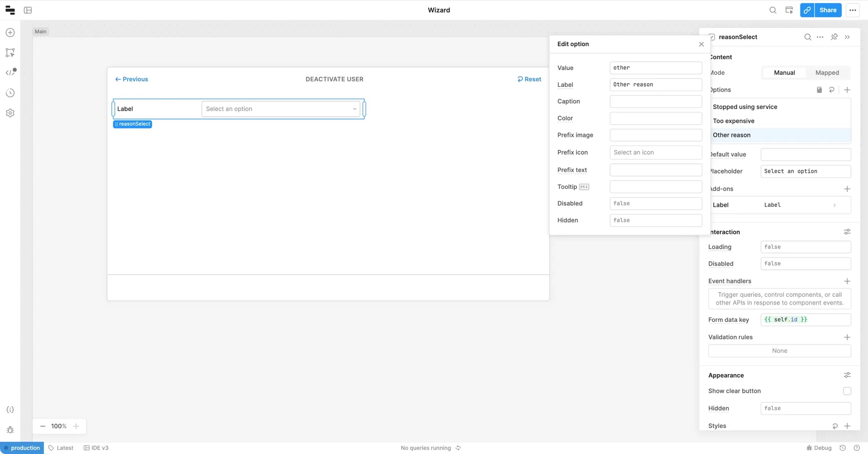Open reasonSelect inspector more options

[x=820, y=37]
